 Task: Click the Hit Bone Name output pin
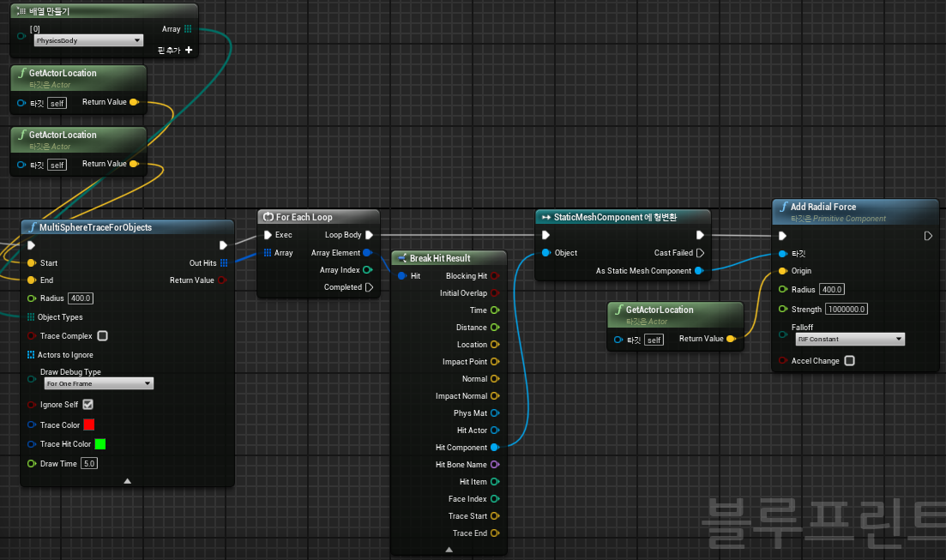pos(495,465)
